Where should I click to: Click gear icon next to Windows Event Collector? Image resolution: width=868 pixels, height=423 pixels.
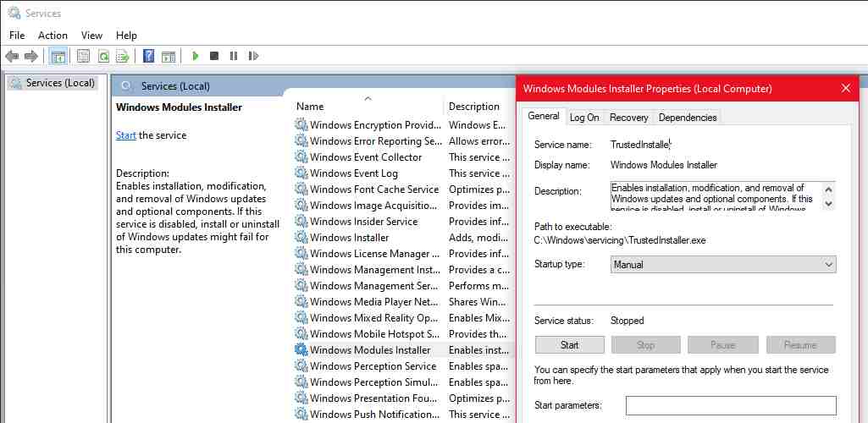301,157
